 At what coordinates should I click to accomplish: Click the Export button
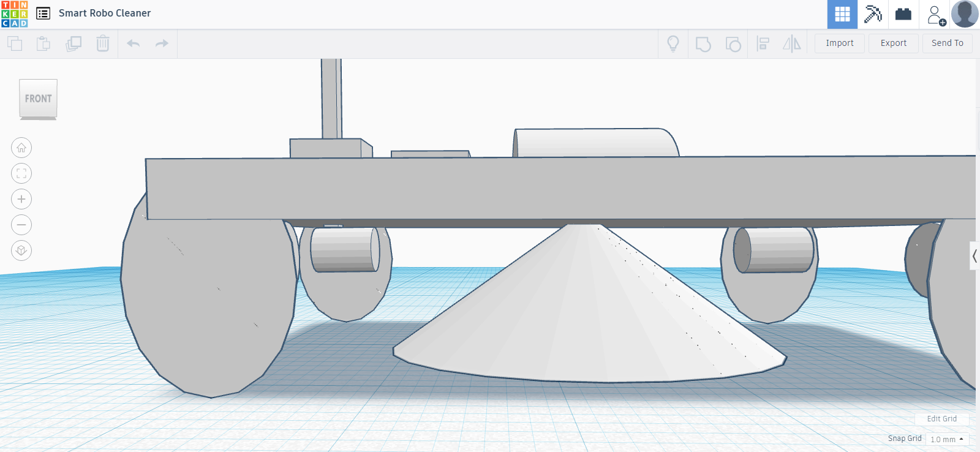click(x=894, y=43)
